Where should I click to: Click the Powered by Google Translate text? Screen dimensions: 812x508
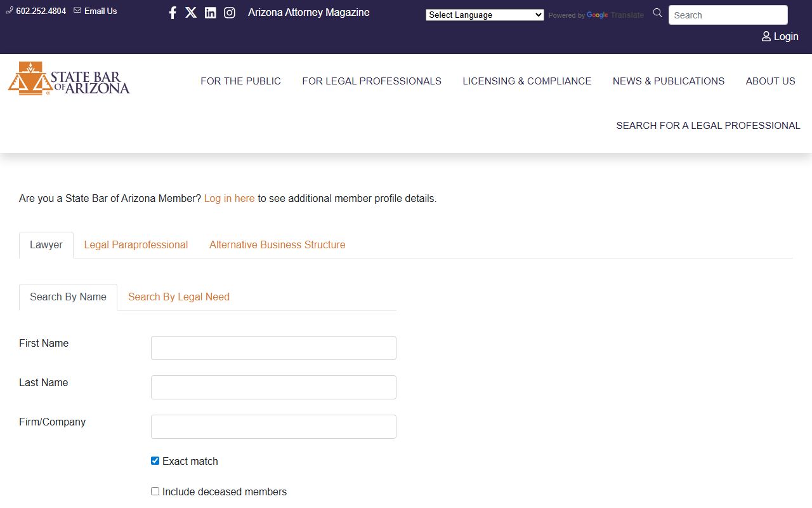(596, 15)
